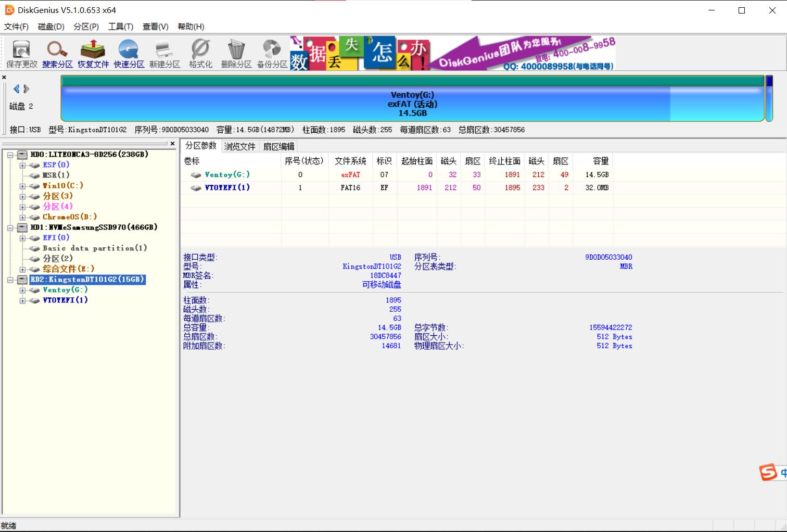
Task: Click the Search Partition (搜索分区) icon
Action: tap(57, 54)
